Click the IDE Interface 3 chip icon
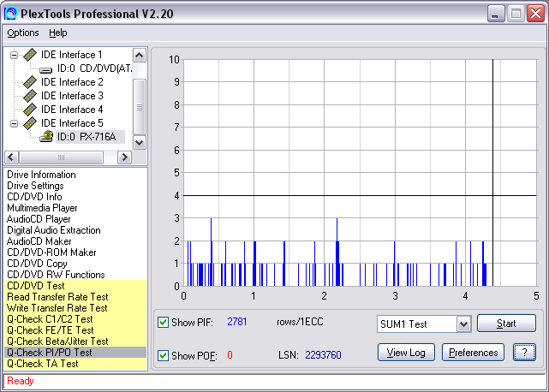The height and width of the screenshot is (392, 549). coord(30,96)
